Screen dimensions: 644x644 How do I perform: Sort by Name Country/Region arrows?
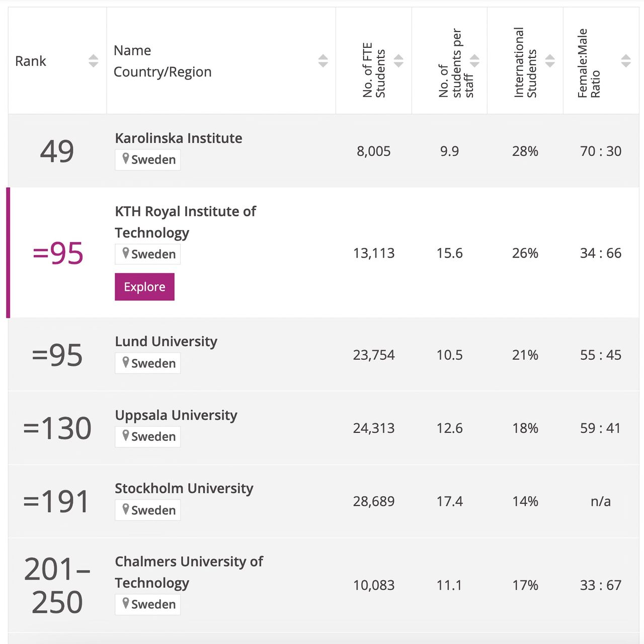pos(323,61)
